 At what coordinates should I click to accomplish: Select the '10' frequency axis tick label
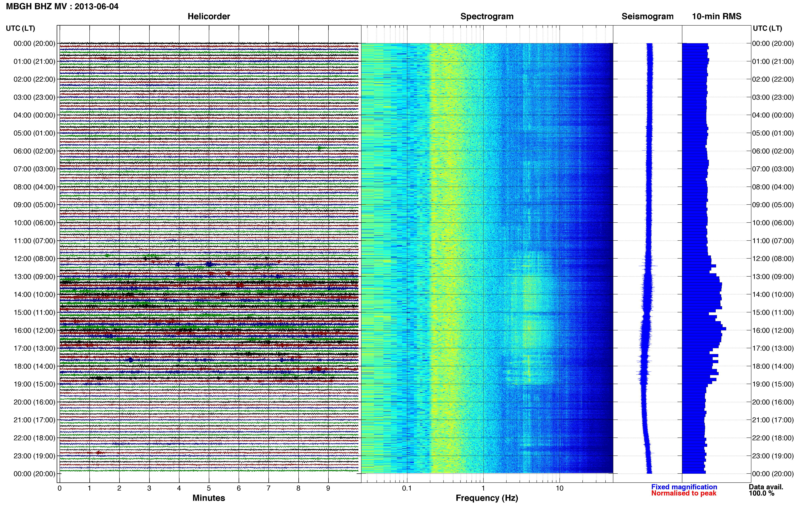click(559, 488)
